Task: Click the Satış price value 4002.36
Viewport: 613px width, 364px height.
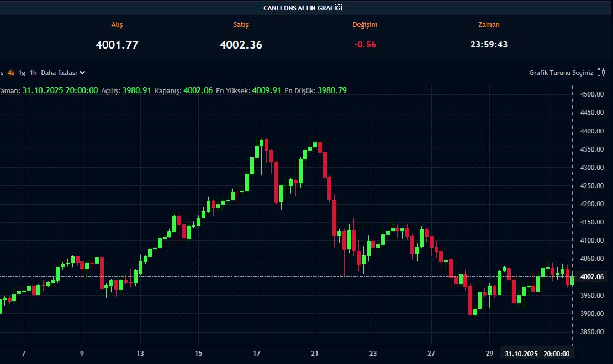Action: (x=241, y=45)
